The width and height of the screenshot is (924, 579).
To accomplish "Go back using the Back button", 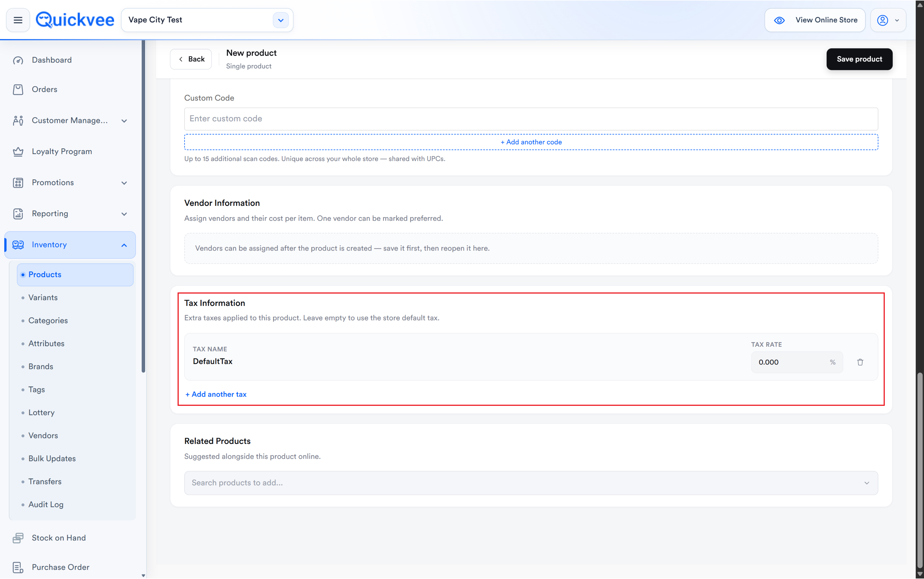I will (191, 59).
